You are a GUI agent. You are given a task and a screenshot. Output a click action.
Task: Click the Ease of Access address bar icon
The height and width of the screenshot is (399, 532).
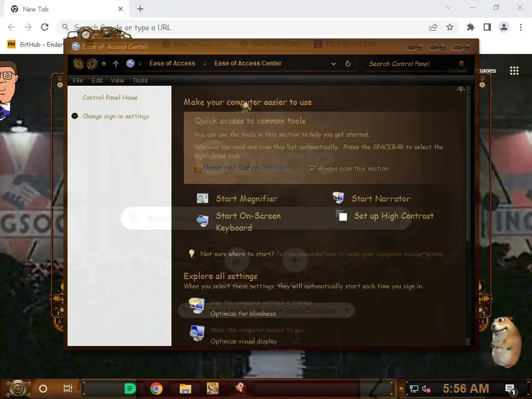130,63
